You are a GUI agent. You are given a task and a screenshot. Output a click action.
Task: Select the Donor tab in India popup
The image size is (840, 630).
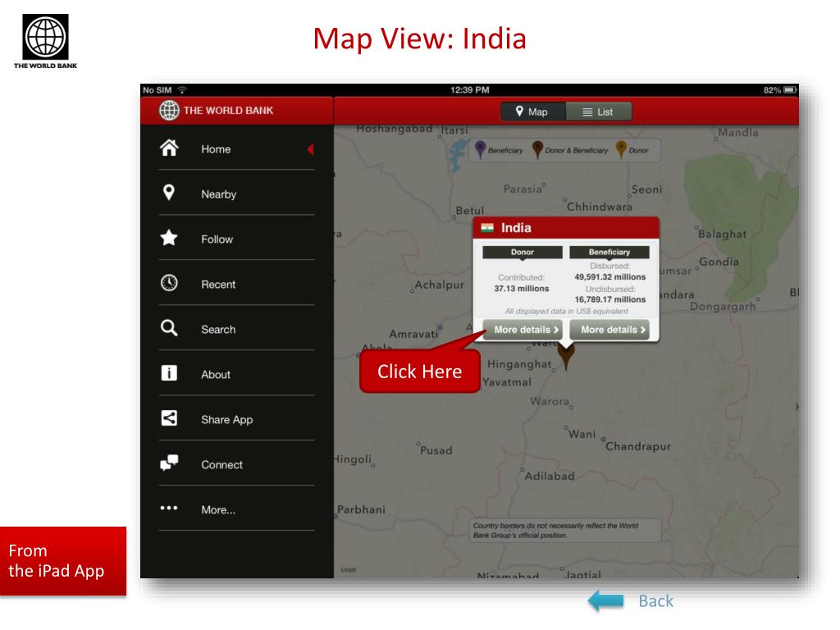(523, 253)
